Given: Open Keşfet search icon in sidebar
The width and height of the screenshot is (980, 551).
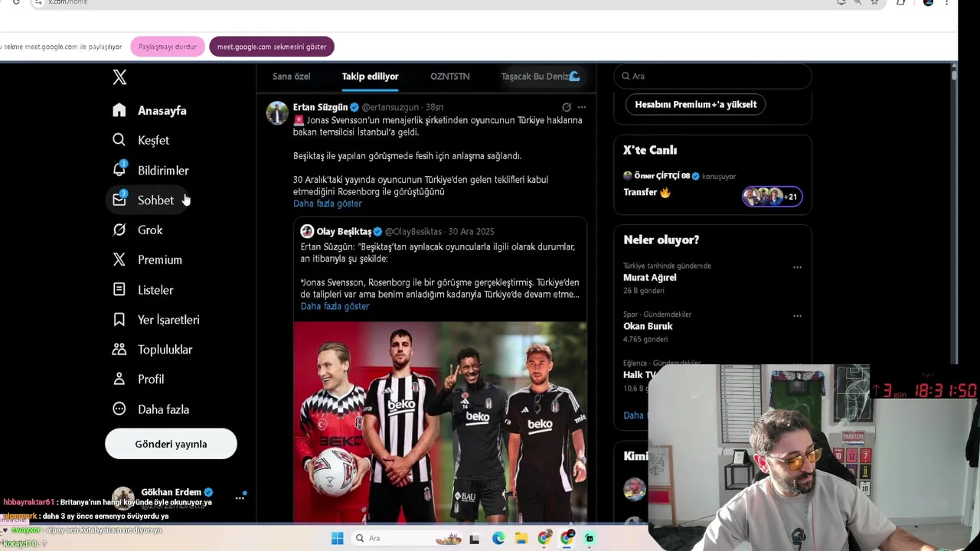Looking at the screenshot, I should pos(119,139).
